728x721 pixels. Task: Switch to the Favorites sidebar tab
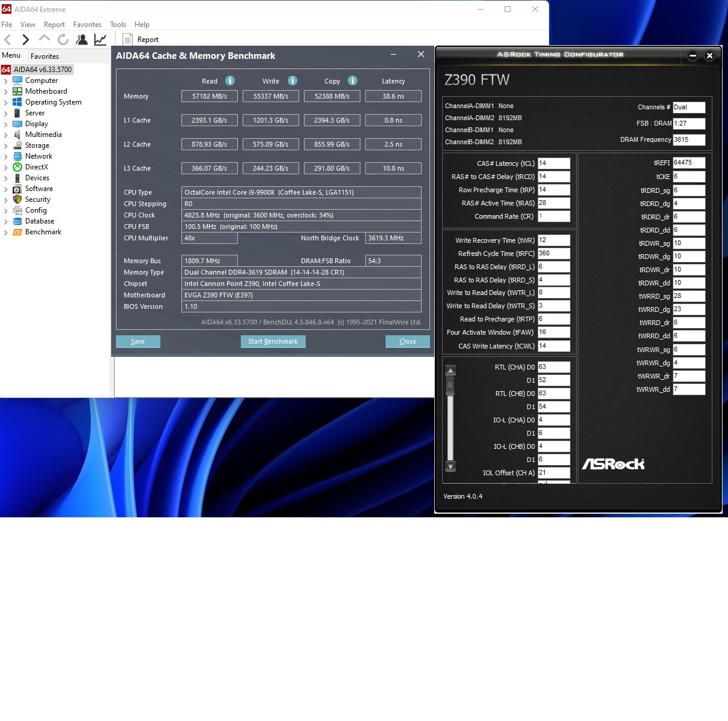44,56
